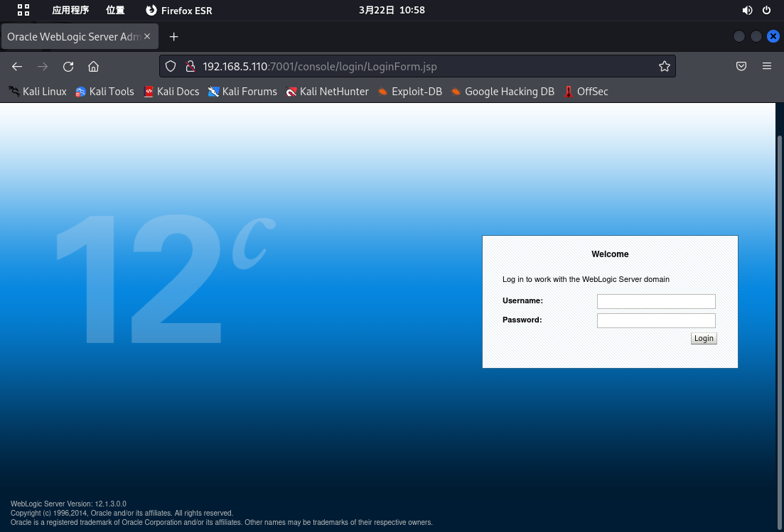Click the WebLogic Server Version 12.1.3.0.0 text
The height and width of the screenshot is (532, 784).
tap(68, 504)
